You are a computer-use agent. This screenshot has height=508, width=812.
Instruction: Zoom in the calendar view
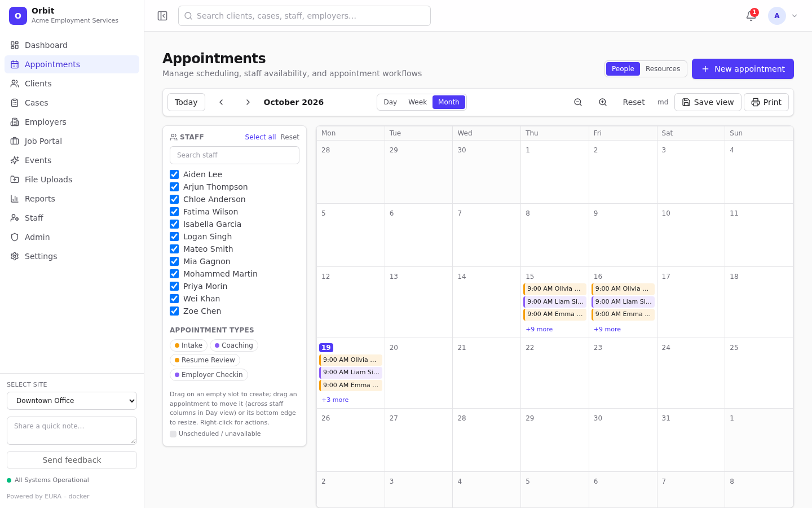click(603, 102)
